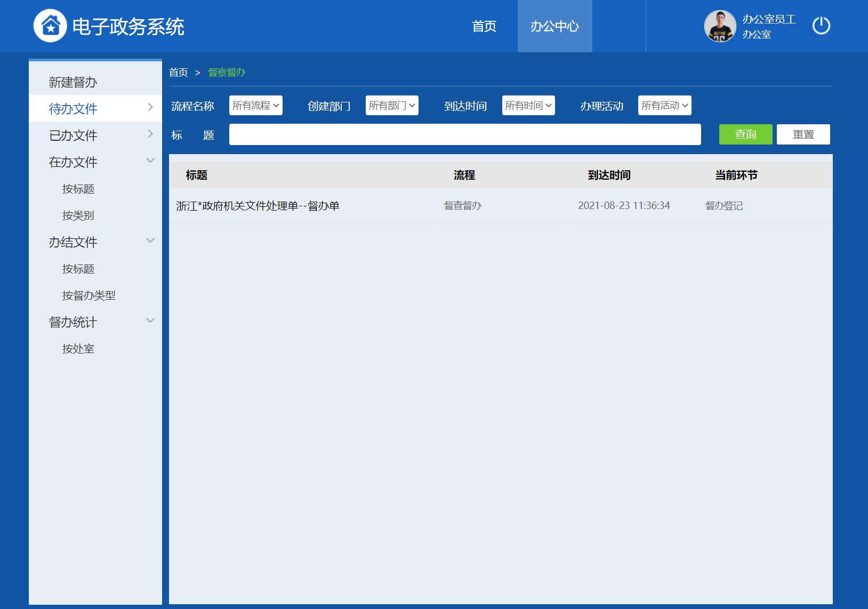
Task: Open the 所有部门 dropdown
Action: (x=392, y=106)
